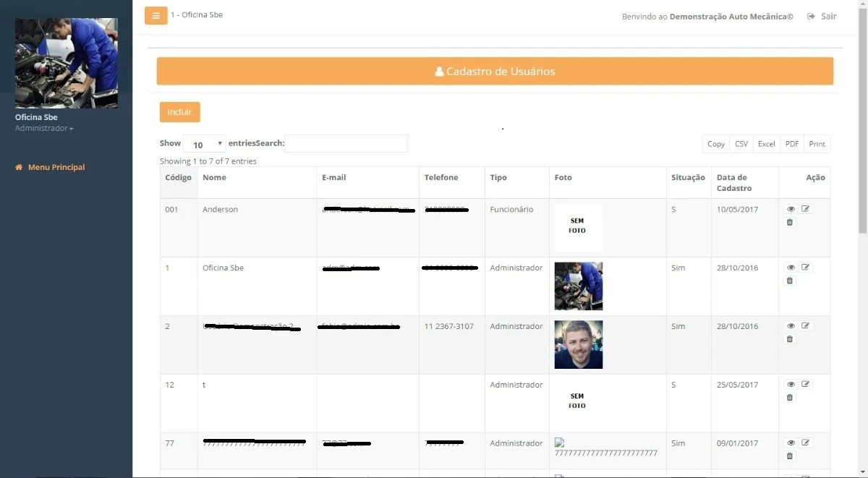Delete the record with código 2
The width and height of the screenshot is (868, 478).
pos(790,339)
